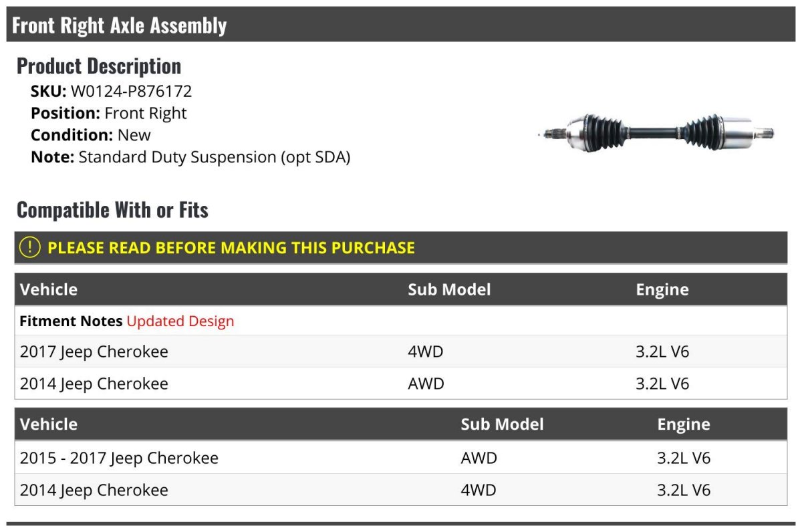Select the 2014 Jeep Cherokee AWD row
This screenshot has height=532, width=802.
[x=401, y=384]
